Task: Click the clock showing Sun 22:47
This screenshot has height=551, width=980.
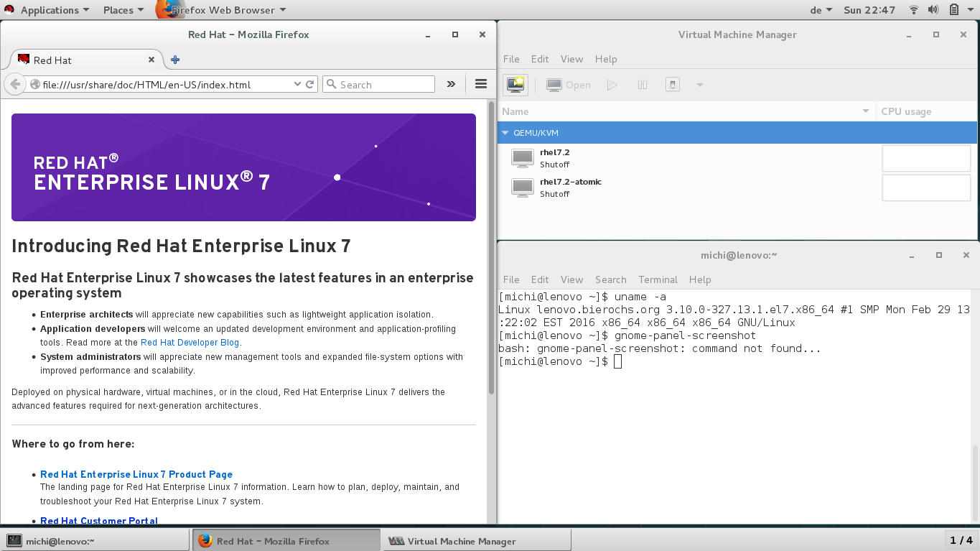Action: pos(869,10)
